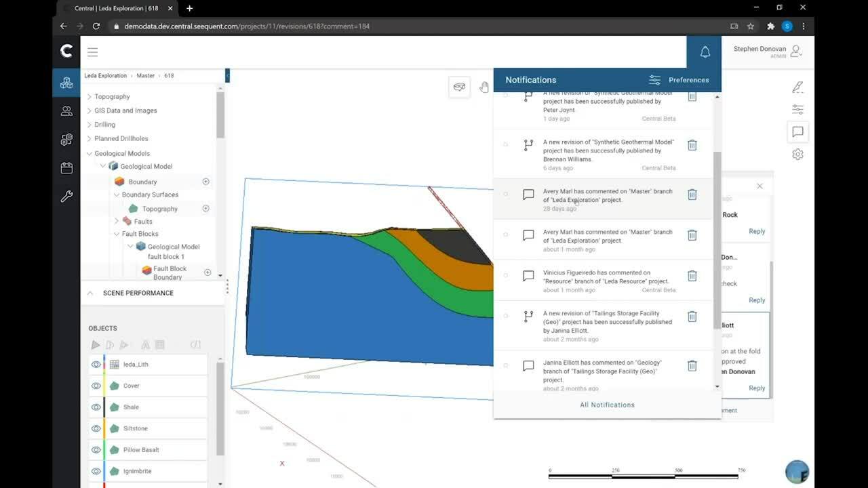Expand the Topography tree folder

[x=89, y=97]
